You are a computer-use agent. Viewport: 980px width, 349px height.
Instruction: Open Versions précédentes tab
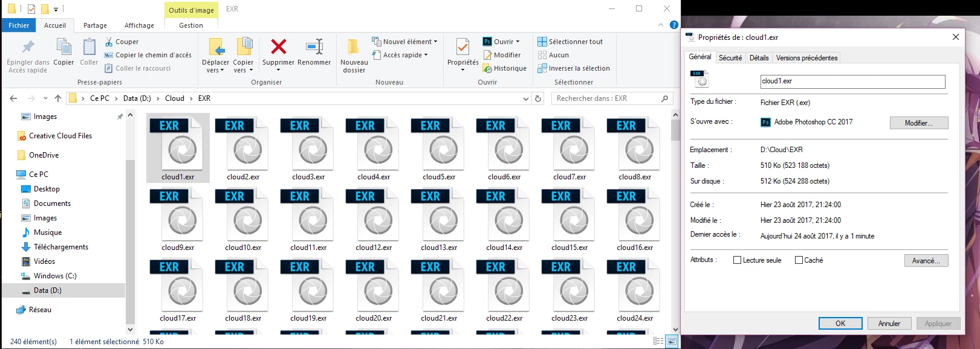(x=806, y=58)
